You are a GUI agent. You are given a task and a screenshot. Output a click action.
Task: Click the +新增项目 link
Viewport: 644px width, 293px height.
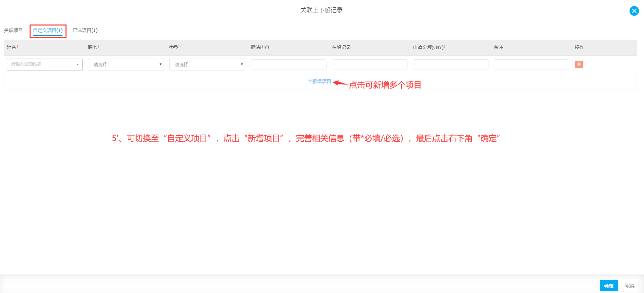(x=319, y=81)
